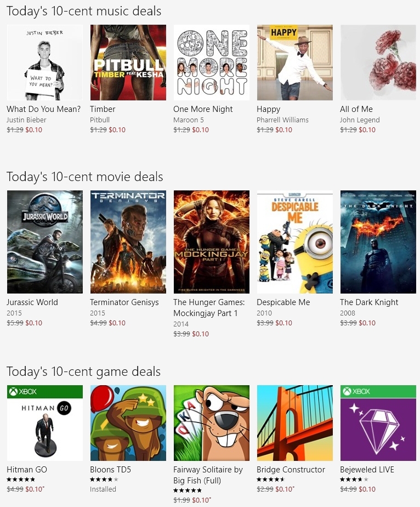Click the 'Jurassic World' title link
The width and height of the screenshot is (420, 507).
(32, 302)
